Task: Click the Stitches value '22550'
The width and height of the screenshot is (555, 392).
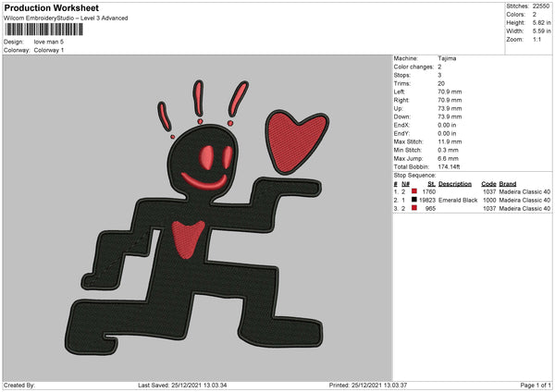Action: pyautogui.click(x=541, y=6)
